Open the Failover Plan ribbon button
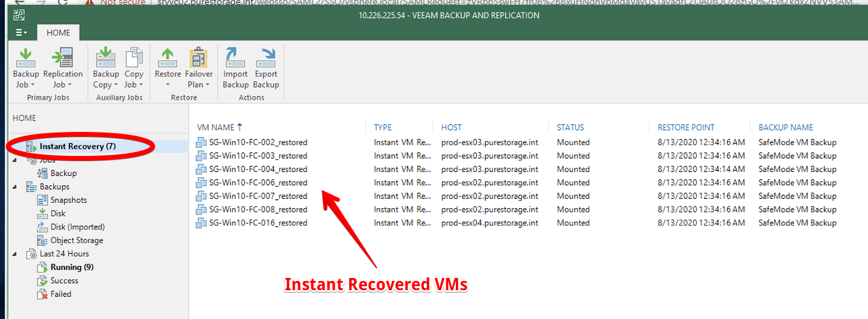The width and height of the screenshot is (868, 319). (199, 69)
